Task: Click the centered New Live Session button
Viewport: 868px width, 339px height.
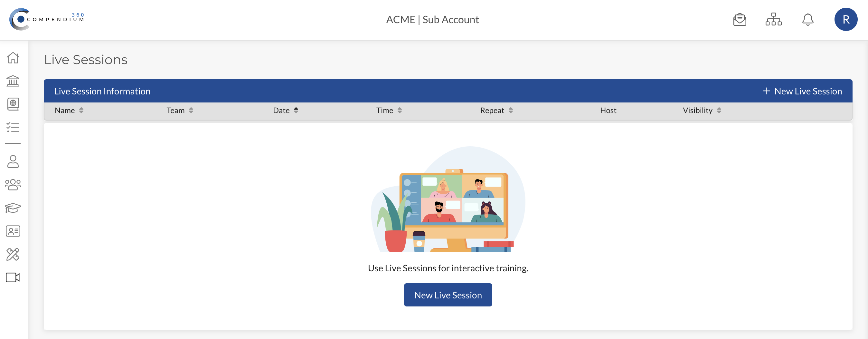Action: point(448,295)
